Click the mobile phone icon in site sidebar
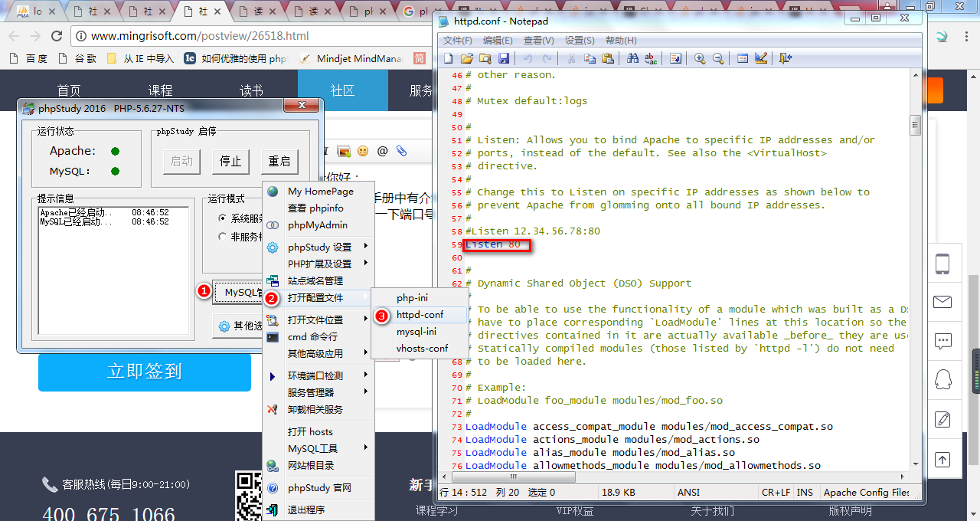The image size is (980, 521). click(942, 264)
